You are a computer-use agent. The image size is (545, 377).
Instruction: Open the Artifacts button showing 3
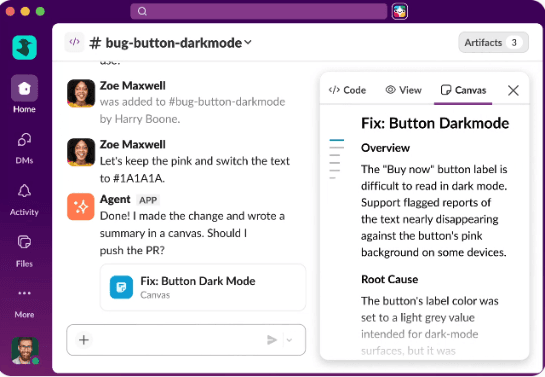tap(494, 42)
